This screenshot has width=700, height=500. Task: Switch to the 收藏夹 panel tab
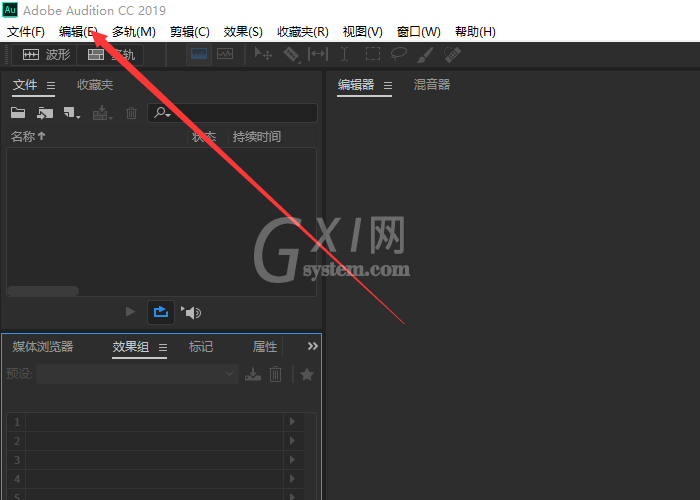tap(95, 85)
